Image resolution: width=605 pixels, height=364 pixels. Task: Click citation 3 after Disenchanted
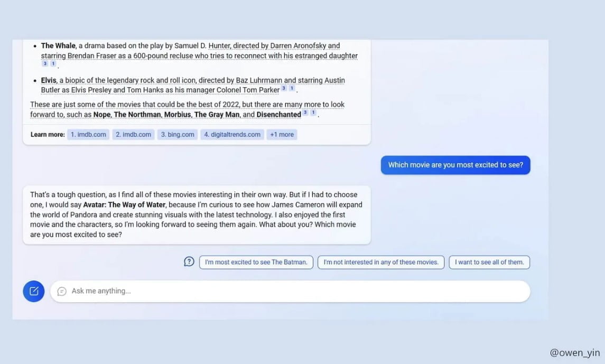coord(305,114)
